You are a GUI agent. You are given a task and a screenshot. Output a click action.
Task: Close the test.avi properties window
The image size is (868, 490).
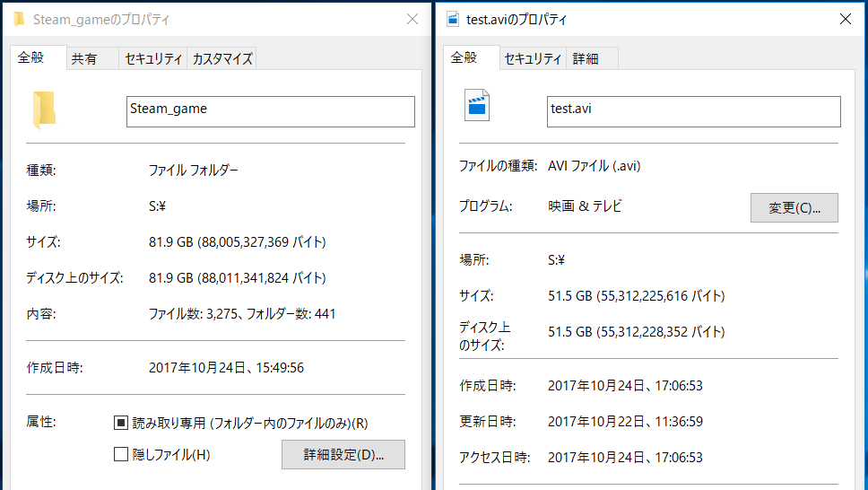846,20
